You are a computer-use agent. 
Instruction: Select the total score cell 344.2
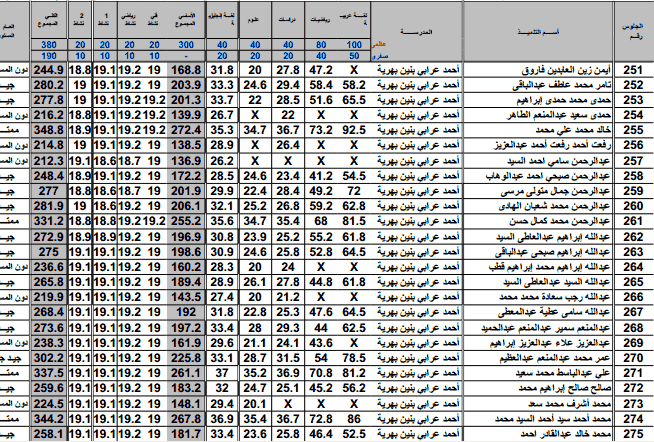tap(49, 419)
